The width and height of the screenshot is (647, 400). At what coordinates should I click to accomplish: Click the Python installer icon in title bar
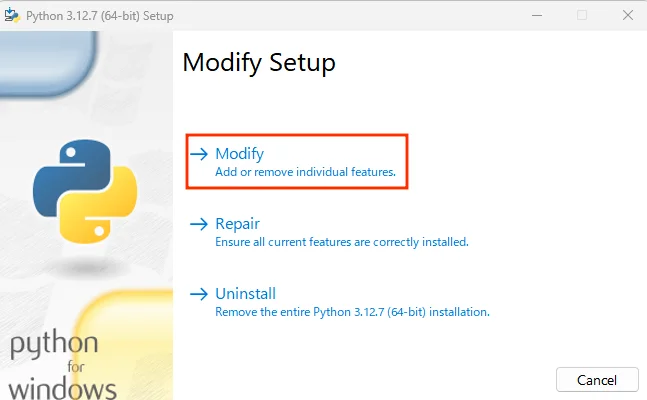[x=12, y=15]
